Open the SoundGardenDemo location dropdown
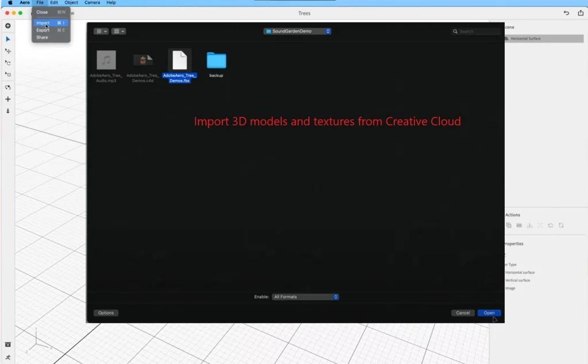Viewport: 588px width, 364px height. [297, 31]
